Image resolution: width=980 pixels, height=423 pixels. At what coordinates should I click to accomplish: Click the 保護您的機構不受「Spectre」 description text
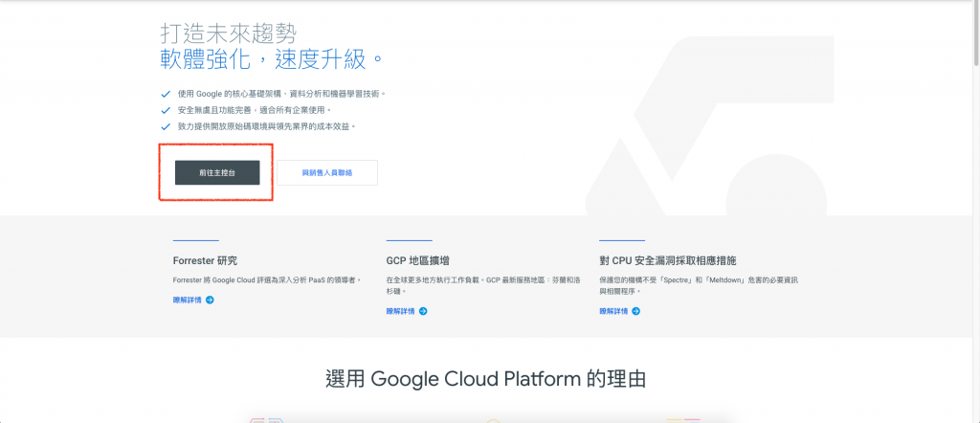coord(699,285)
